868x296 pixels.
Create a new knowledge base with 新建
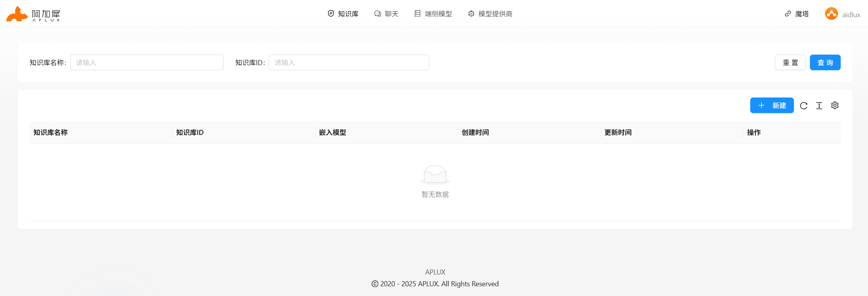pos(772,105)
